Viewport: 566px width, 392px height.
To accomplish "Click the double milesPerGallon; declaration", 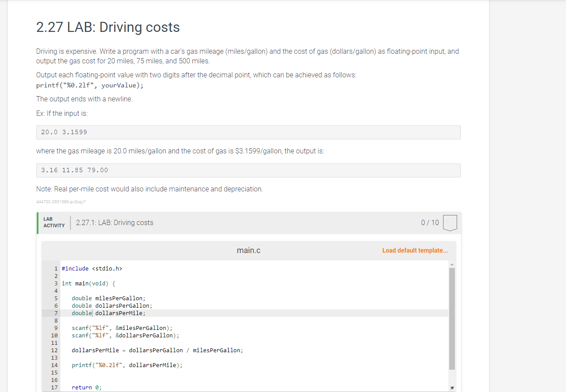I will 108,298.
